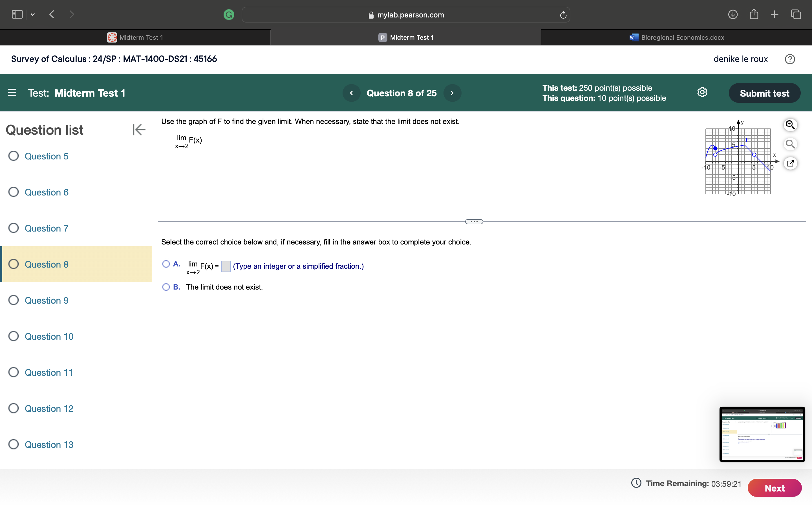Click the red Next button

pos(774,488)
